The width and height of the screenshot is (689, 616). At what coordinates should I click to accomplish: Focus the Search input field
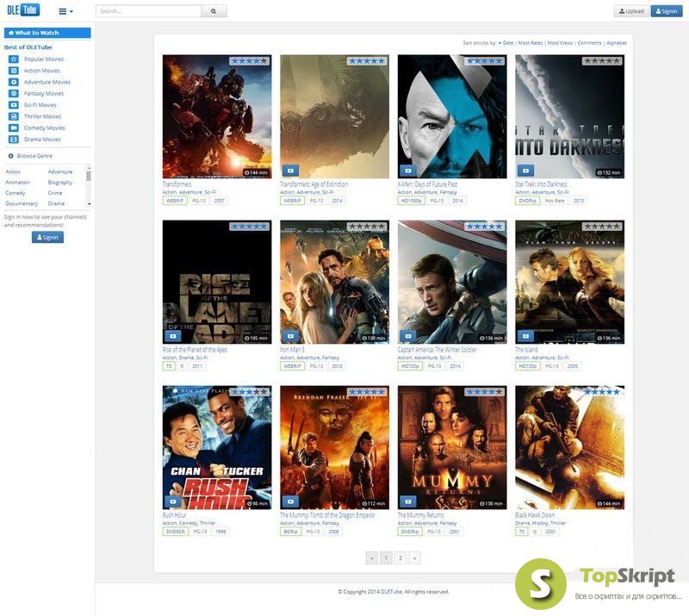tap(148, 11)
